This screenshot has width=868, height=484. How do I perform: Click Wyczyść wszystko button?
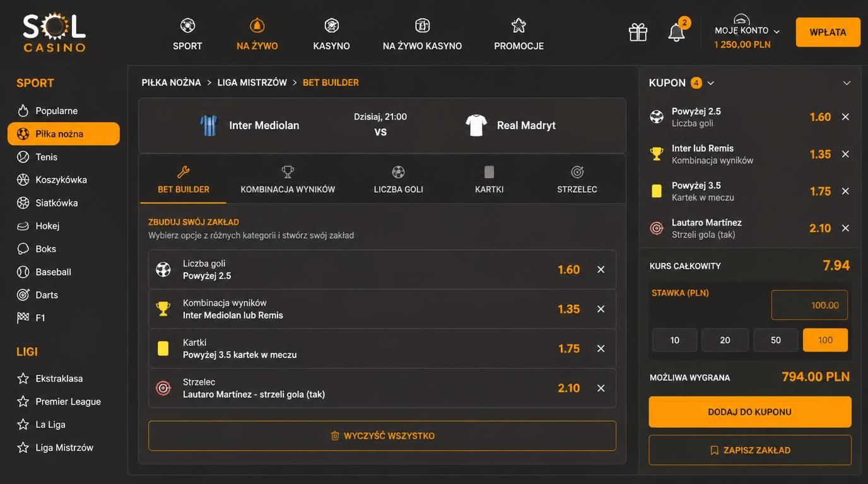[x=382, y=435]
